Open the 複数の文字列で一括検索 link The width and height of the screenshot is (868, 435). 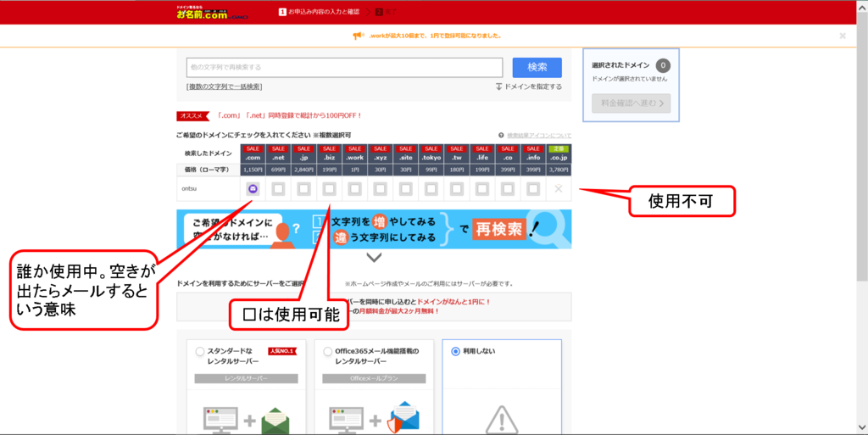(224, 86)
